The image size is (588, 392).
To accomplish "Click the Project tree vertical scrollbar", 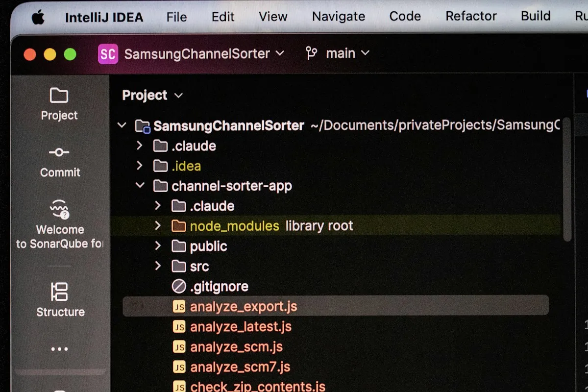I will (567, 179).
